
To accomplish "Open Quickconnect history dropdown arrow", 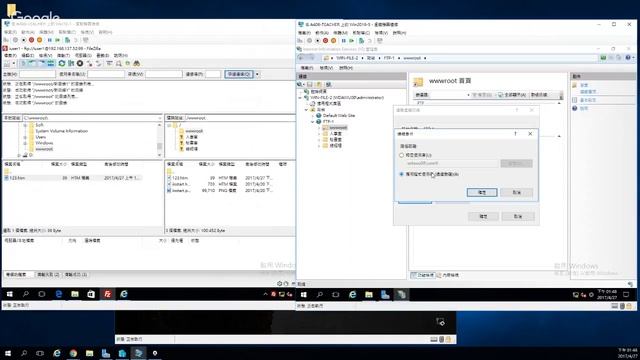I will (257, 74).
